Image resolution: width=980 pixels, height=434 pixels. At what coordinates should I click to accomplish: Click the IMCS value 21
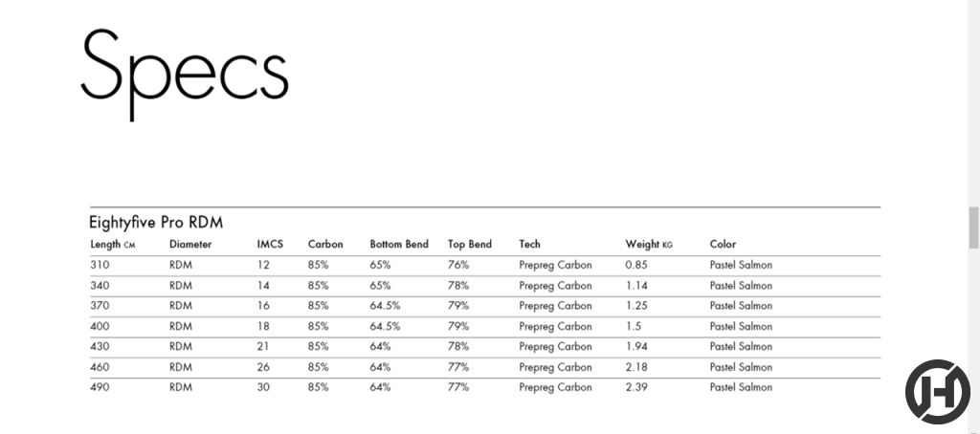[x=264, y=347]
